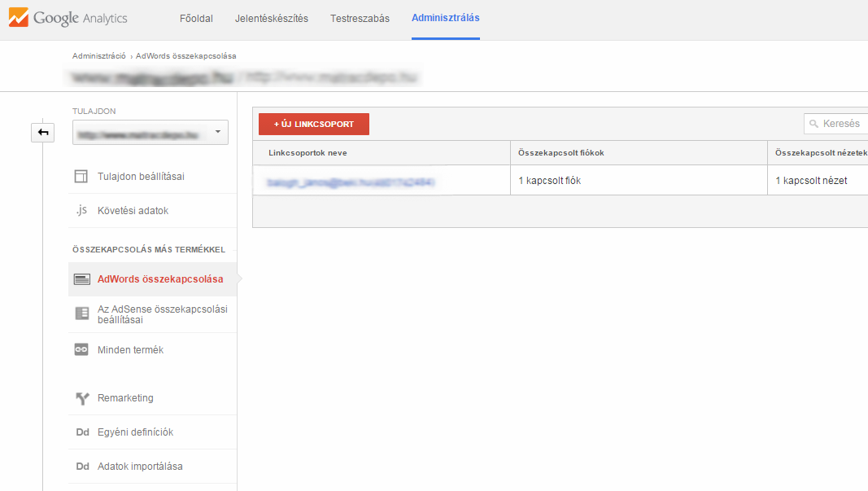Click the magnifier icon in Keresés box

(x=813, y=124)
